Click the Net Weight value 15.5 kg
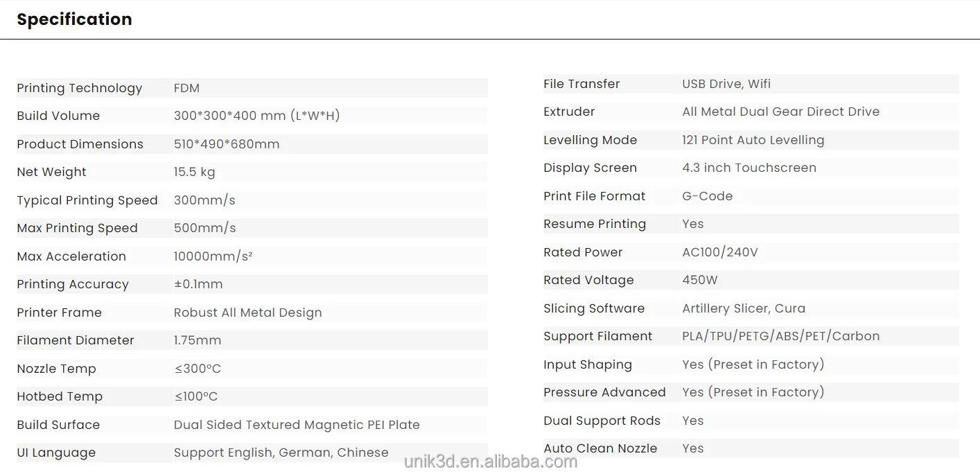 [194, 172]
